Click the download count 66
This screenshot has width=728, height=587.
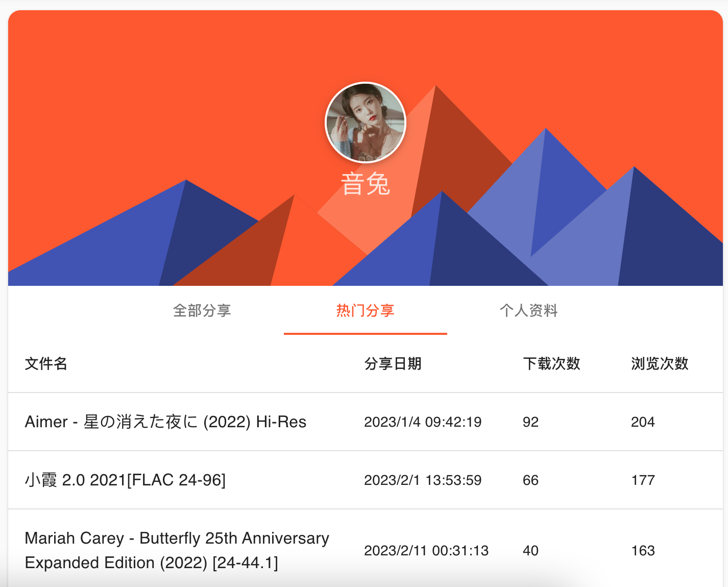(x=531, y=480)
